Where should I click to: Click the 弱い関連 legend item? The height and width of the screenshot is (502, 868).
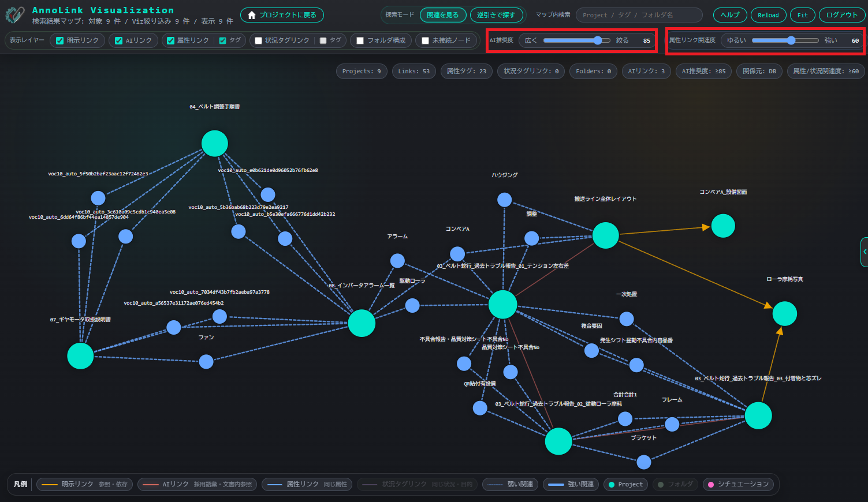511,484
